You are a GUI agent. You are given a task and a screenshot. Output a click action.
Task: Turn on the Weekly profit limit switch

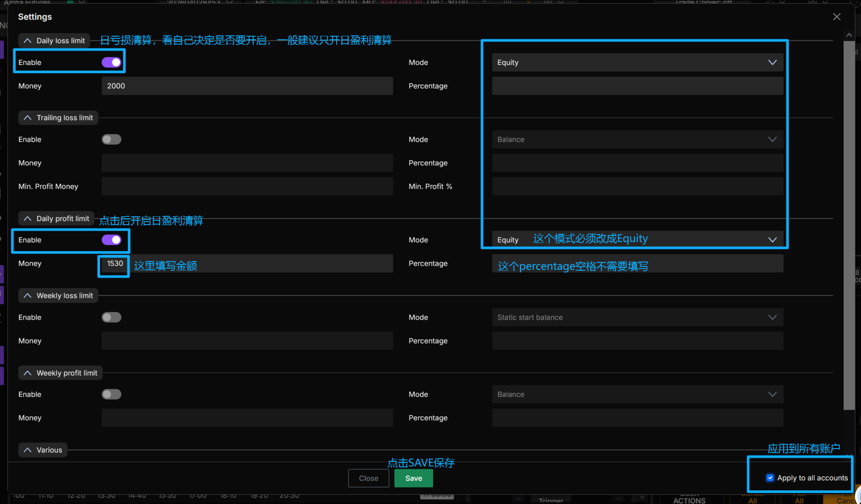111,394
